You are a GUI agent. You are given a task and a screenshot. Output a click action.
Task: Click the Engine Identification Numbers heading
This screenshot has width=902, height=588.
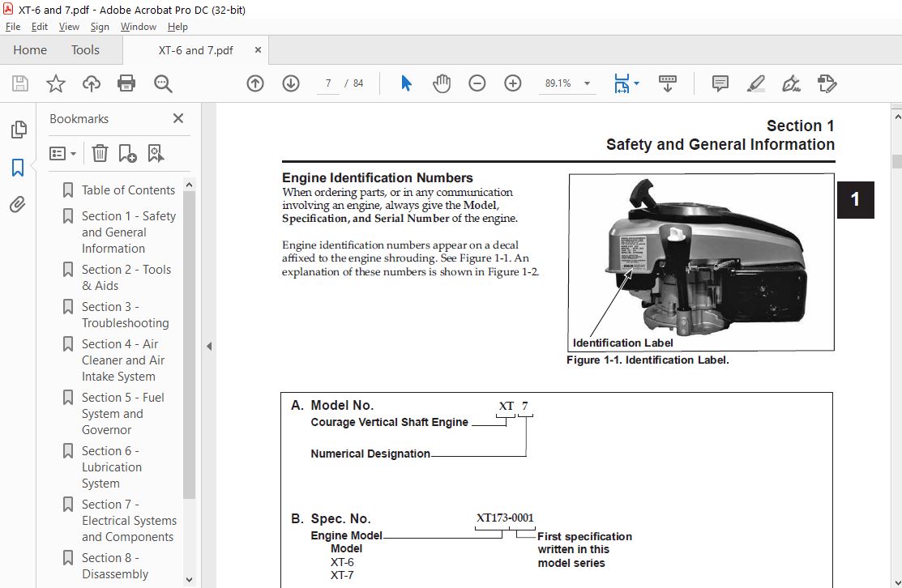point(378,177)
